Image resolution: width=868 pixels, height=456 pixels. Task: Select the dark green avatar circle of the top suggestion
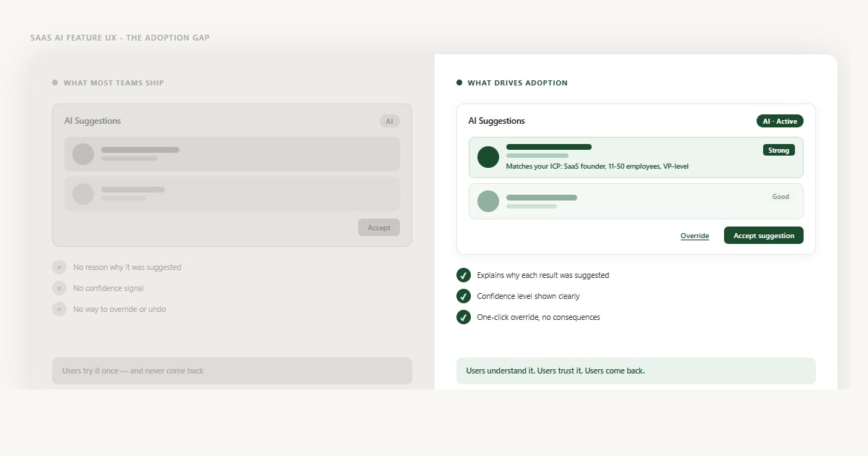pos(488,157)
